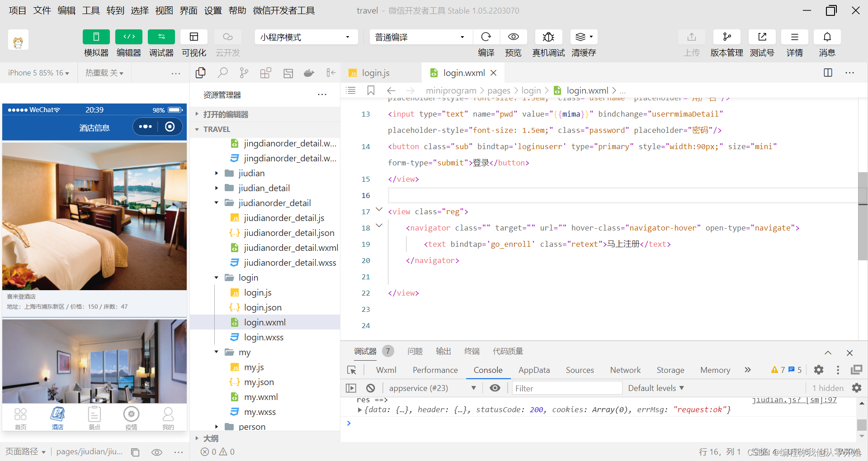868x461 pixels.
Task: Switch to the 问题 panel tab
Action: (x=415, y=351)
